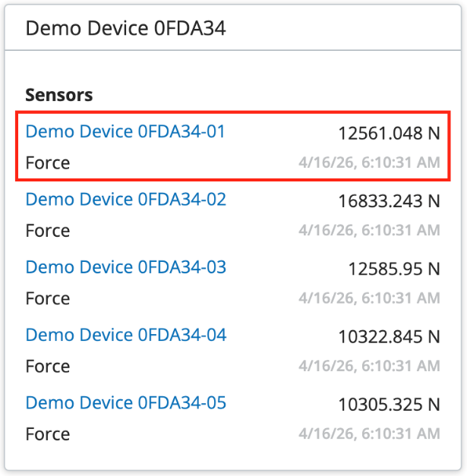Open the Demo Device 0FDA34-03 sensor link

(126, 267)
